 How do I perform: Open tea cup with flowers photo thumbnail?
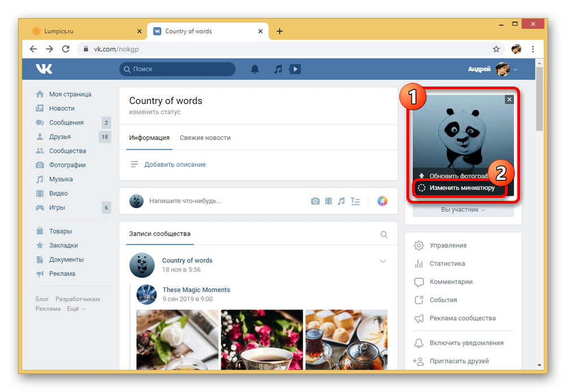pyautogui.click(x=261, y=340)
